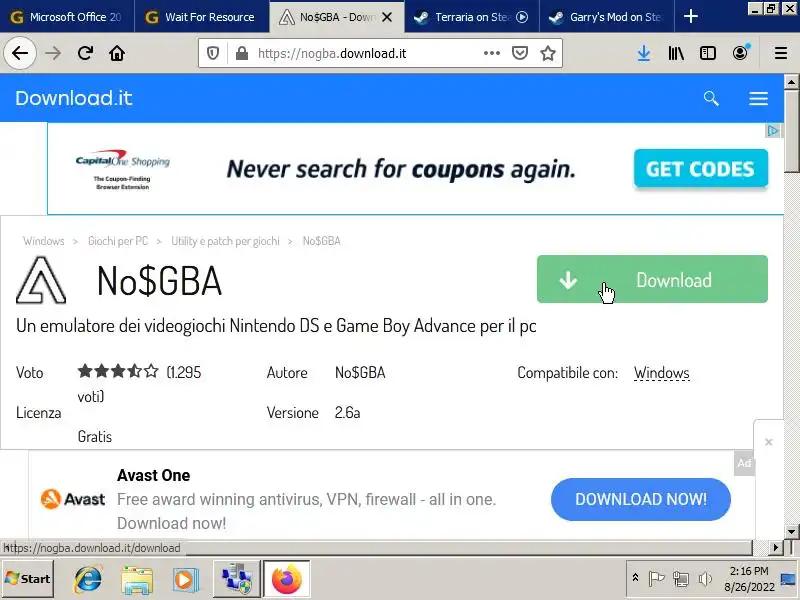
Task: Click the DOWNLOAD NOW! Avast button
Action: 641,499
